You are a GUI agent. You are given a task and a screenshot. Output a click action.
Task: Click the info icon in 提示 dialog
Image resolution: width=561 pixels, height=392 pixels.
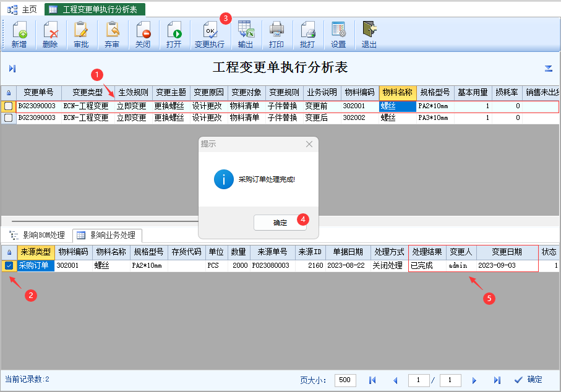[x=224, y=179]
